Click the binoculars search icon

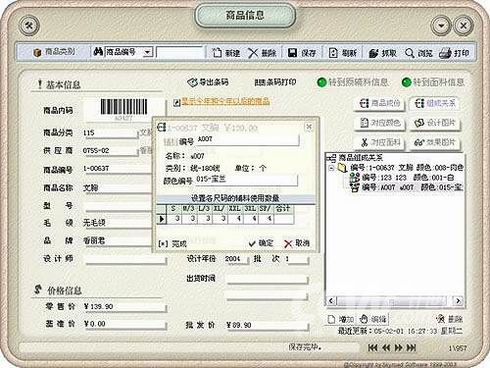pos(98,52)
